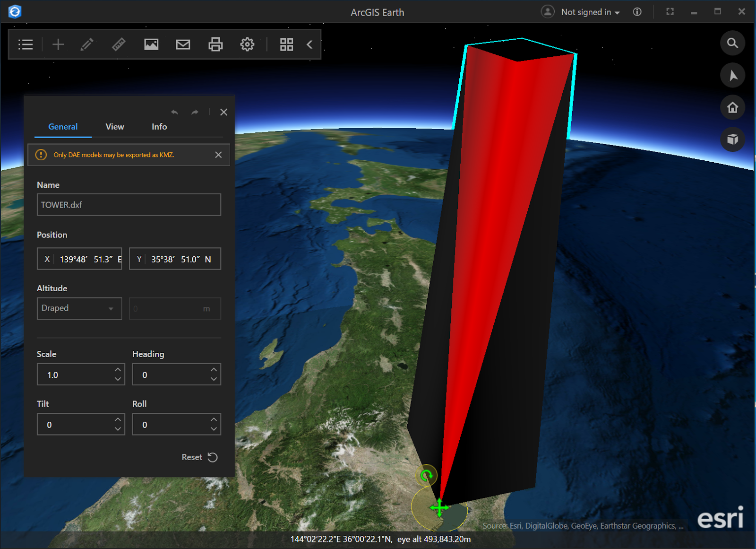Decrease Scale with down arrow
This screenshot has height=549, width=756.
tap(118, 379)
